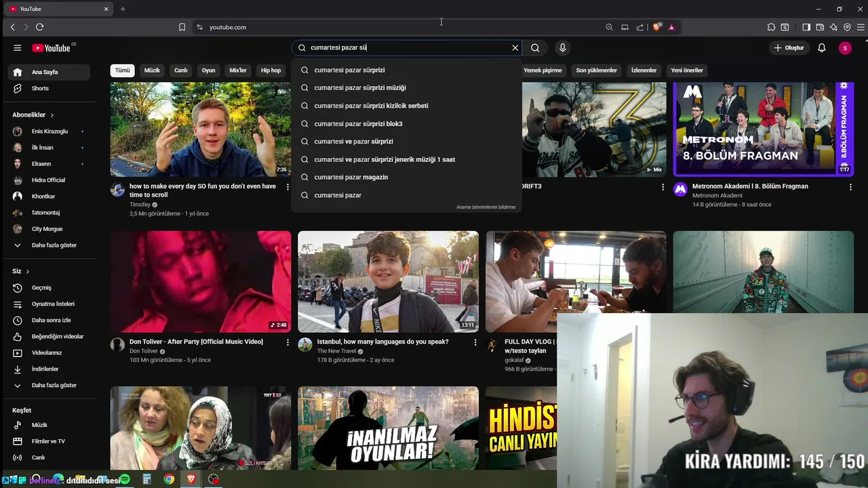
Task: Open the browser main hamburger menu
Action: [x=861, y=27]
